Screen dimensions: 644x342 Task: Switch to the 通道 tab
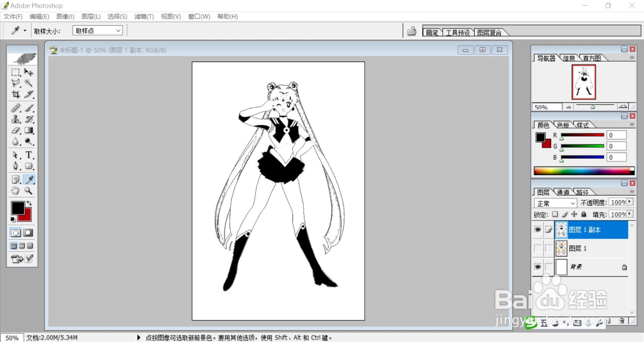coord(563,192)
